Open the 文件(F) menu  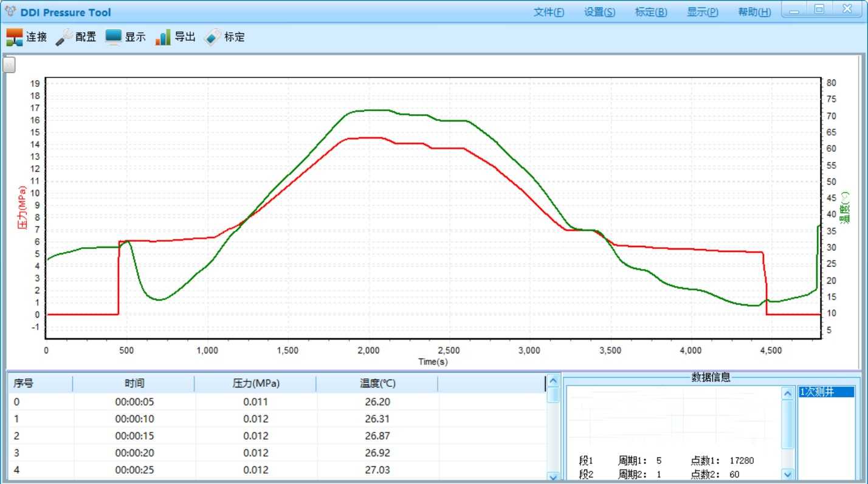(548, 12)
